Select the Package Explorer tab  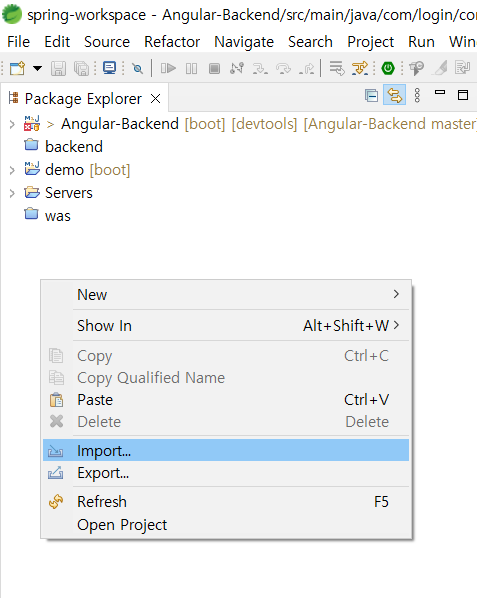pos(83,99)
